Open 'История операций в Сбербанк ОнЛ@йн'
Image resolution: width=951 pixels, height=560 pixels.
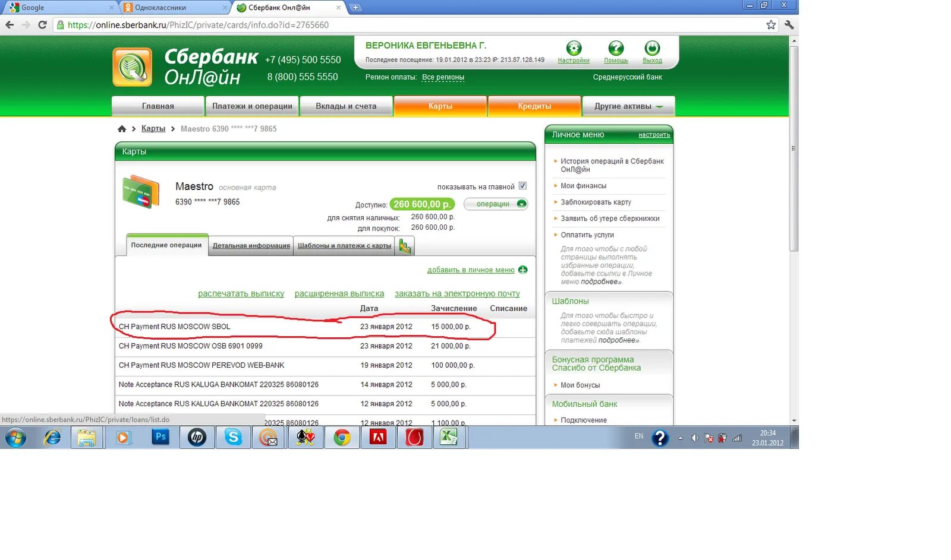click(612, 165)
